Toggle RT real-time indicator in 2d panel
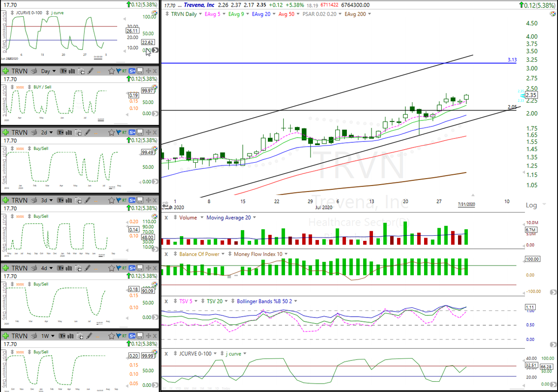The image size is (558, 392). [125, 132]
